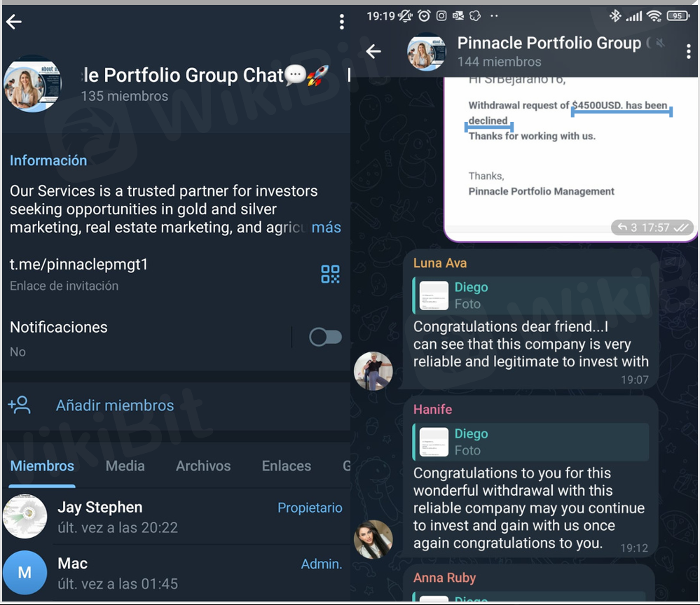The height and width of the screenshot is (605, 700).
Task: Select the Miembros tab
Action: pos(42,466)
